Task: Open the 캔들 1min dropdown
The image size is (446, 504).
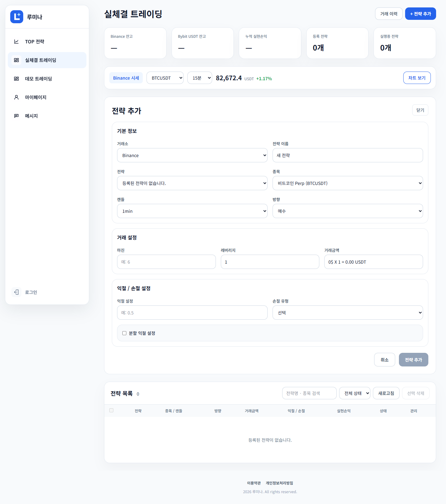Action: pos(192,211)
